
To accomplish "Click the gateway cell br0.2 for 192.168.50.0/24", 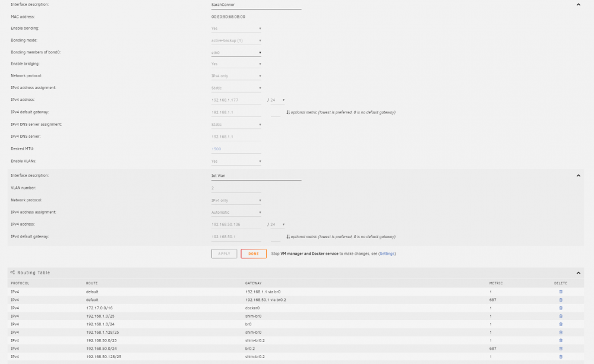I will tap(250, 349).
